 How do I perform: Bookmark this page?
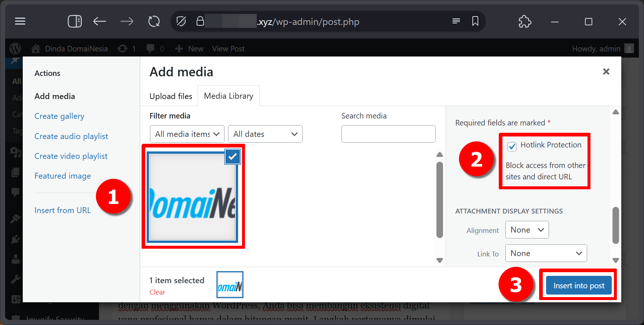pos(475,21)
